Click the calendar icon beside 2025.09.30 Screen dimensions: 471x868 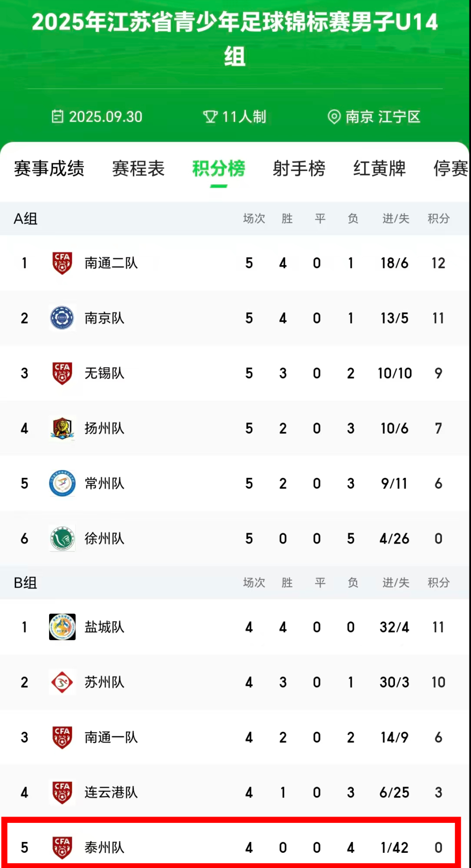point(58,117)
